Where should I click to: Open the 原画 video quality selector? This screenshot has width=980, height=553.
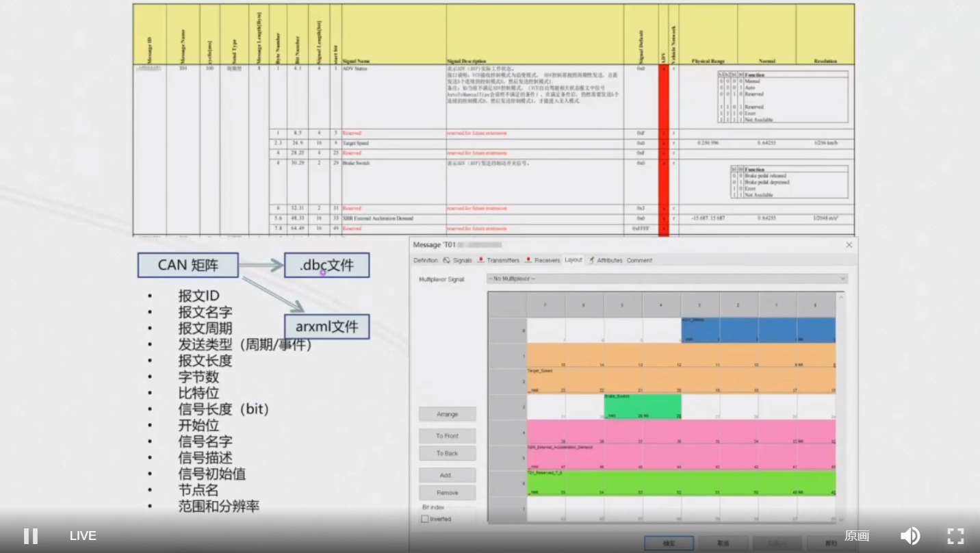(x=857, y=536)
